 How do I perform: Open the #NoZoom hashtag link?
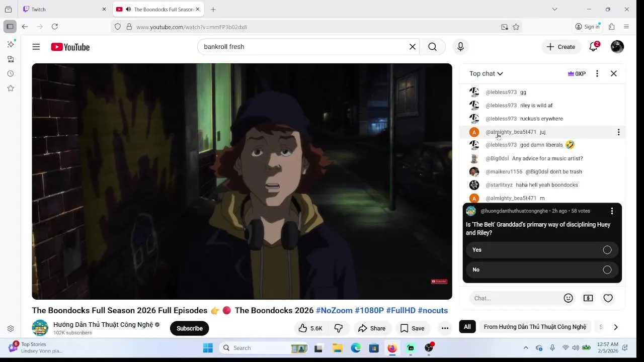[334, 311]
